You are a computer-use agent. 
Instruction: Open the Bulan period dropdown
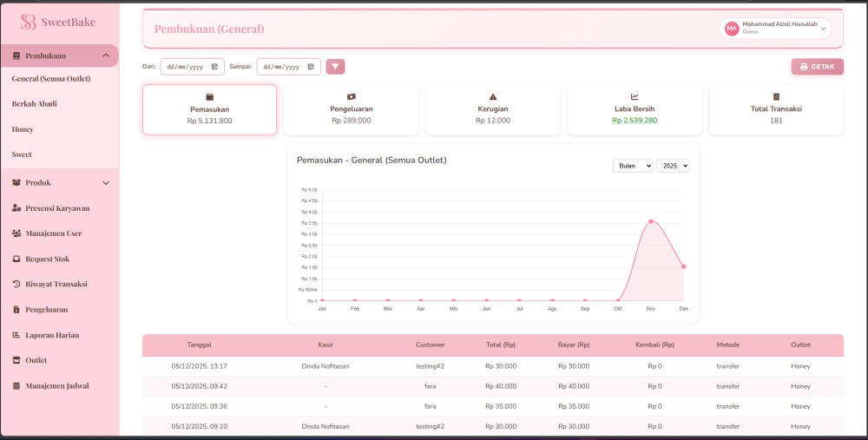(632, 166)
